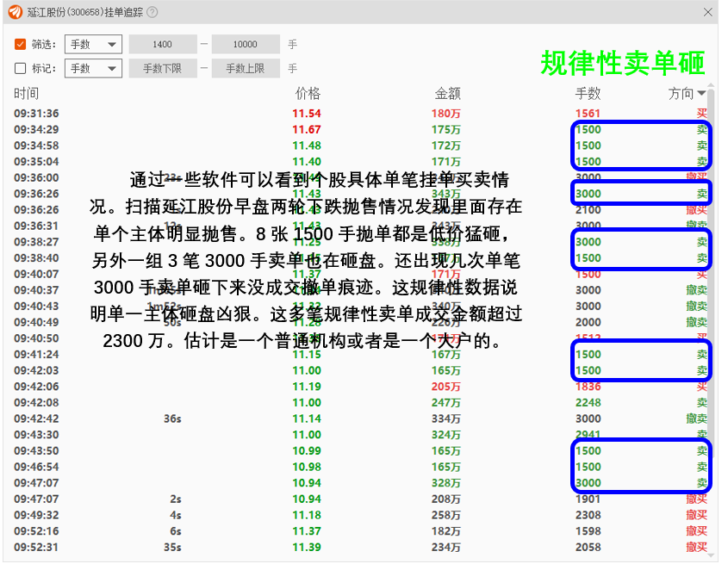The height and width of the screenshot is (564, 728).
Task: Sort by the 价格 column header
Action: click(308, 94)
